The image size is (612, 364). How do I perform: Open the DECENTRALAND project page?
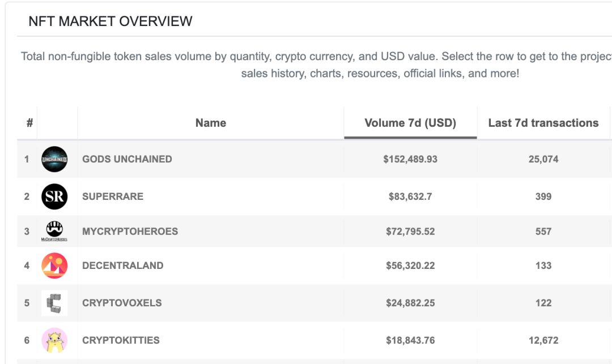coord(122,265)
